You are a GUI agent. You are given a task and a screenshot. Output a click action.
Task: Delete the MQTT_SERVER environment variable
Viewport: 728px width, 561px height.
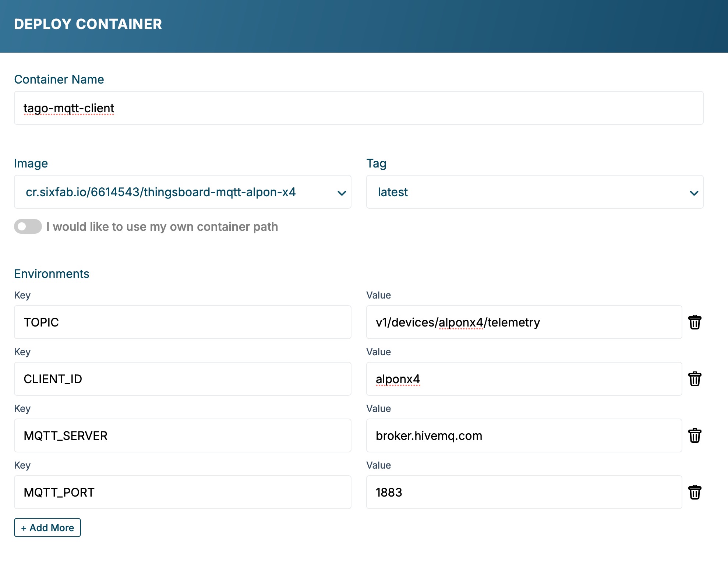pos(695,435)
